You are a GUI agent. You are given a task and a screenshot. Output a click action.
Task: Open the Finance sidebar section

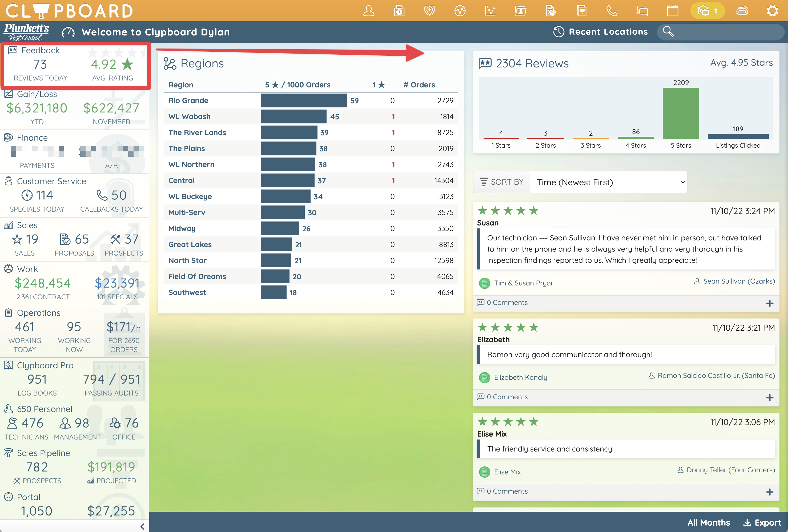click(74, 152)
